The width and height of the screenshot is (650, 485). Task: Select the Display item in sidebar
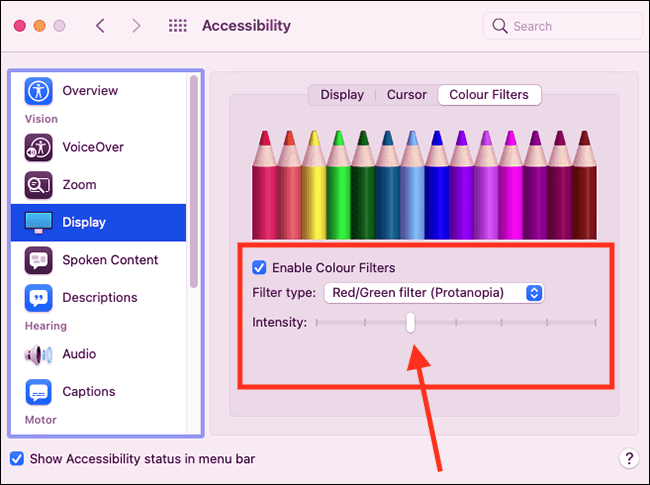click(x=98, y=223)
